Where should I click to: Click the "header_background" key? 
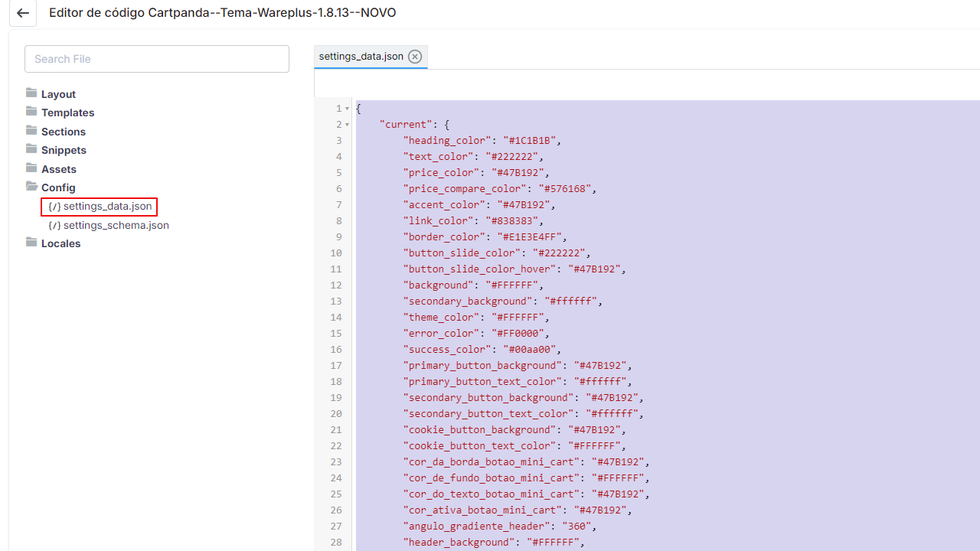[457, 542]
